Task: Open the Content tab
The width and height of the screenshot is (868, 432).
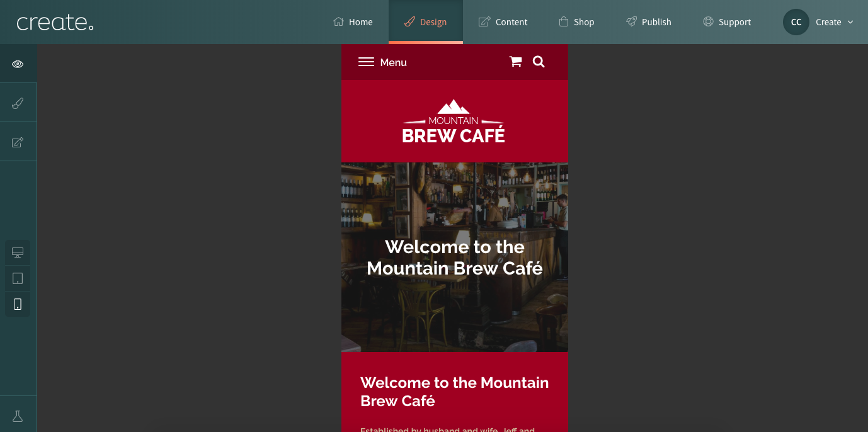Action: pos(503,22)
